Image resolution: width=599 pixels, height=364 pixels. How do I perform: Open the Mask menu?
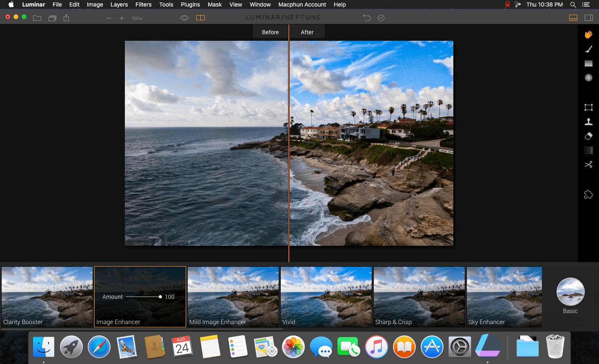click(215, 4)
